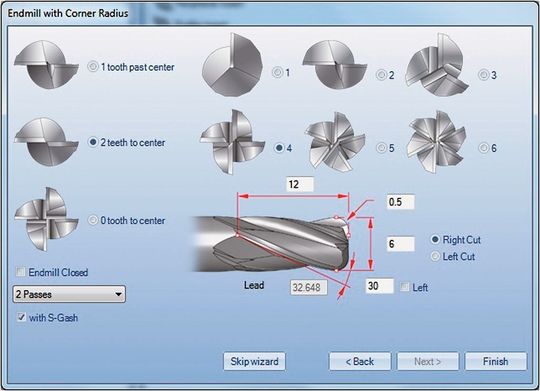Open the 2 Passes dropdown
Viewport: 540px width, 391px height.
click(69, 294)
